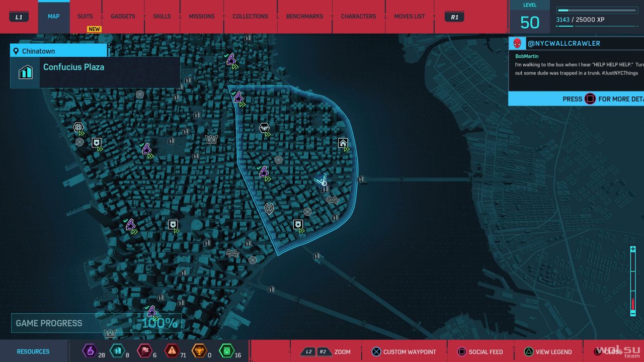Image resolution: width=644 pixels, height=362 pixels.
Task: Click the Chinatown location pin icon
Action: coord(16,51)
